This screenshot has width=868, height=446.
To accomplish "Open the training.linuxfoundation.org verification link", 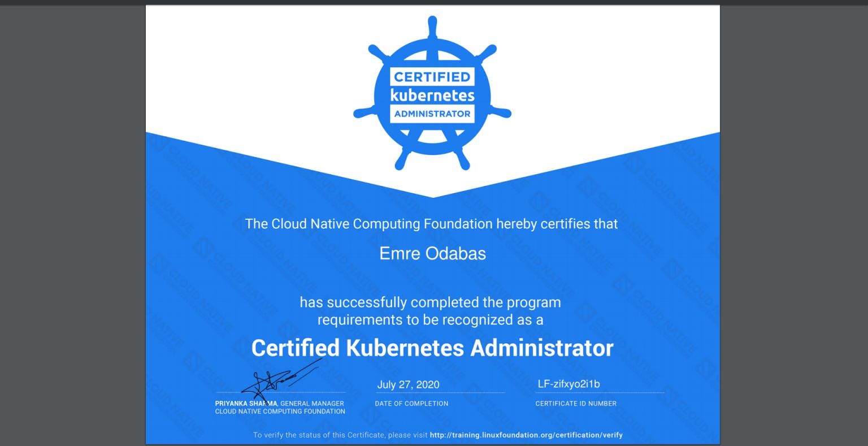I will (x=526, y=435).
